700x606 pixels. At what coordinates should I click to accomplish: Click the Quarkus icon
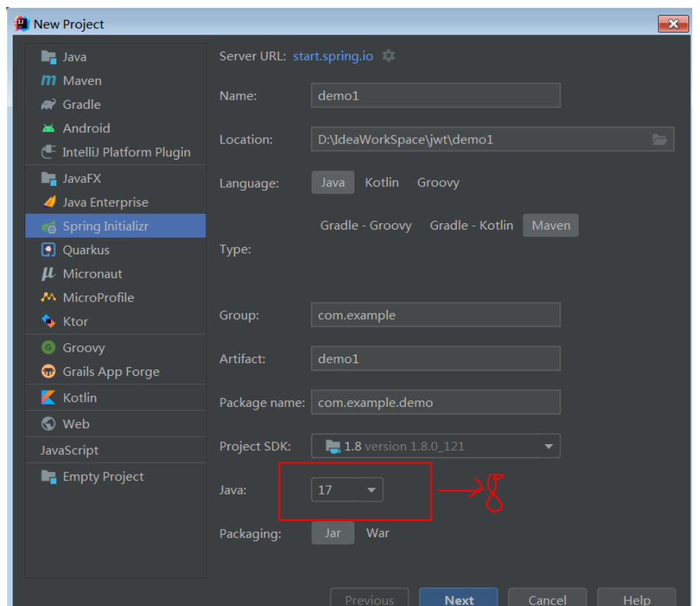(x=49, y=250)
